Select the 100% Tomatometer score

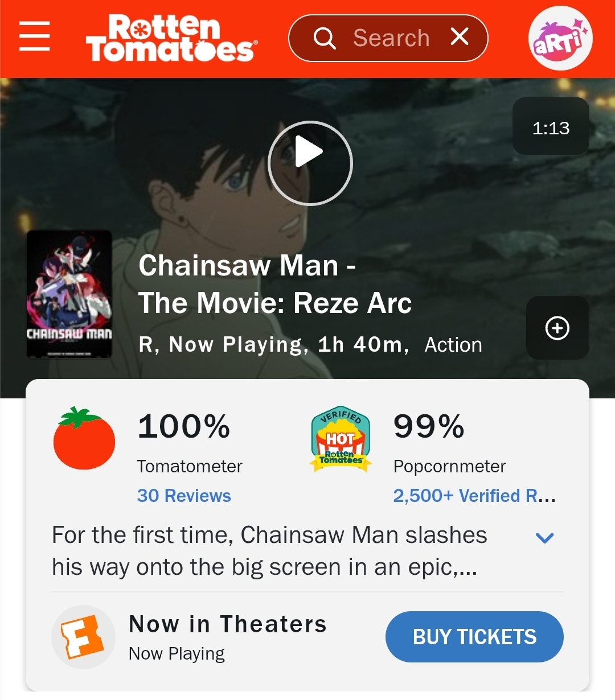[184, 426]
